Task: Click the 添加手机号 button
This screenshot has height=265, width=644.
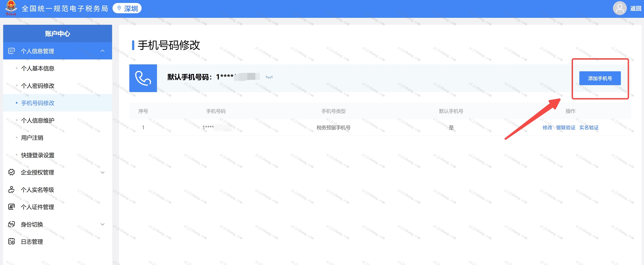Action: pos(600,78)
